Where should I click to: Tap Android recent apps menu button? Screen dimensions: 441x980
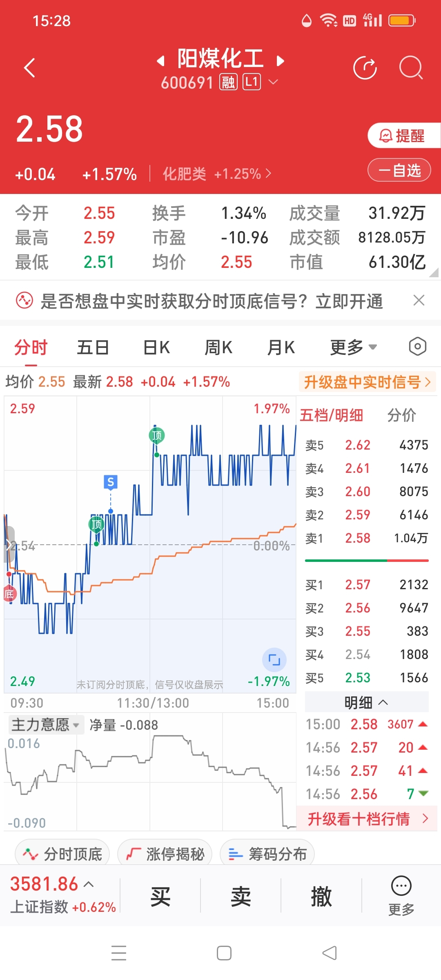pyautogui.click(x=119, y=953)
